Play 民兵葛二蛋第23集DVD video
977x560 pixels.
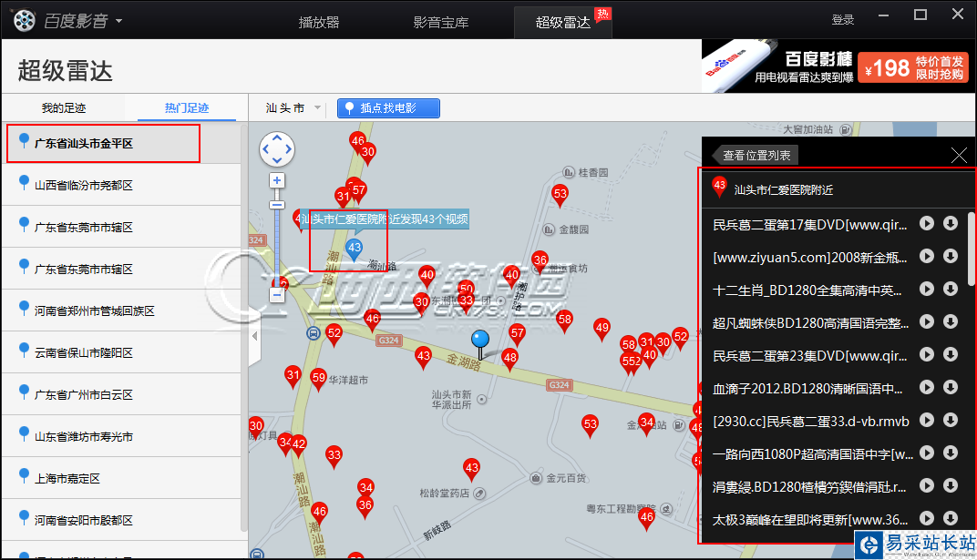coord(927,355)
